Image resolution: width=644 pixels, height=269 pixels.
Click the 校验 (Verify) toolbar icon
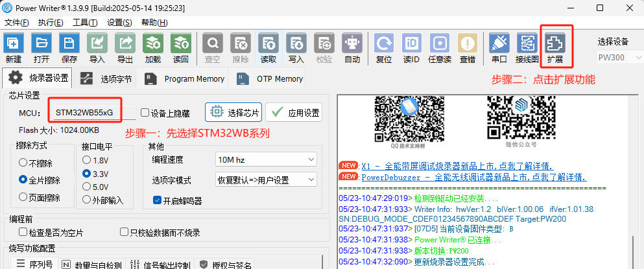coord(324,43)
